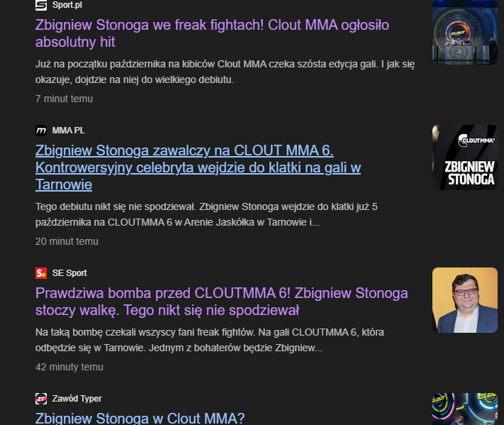Click snippet 'Już na początku października' text

[x=225, y=72]
